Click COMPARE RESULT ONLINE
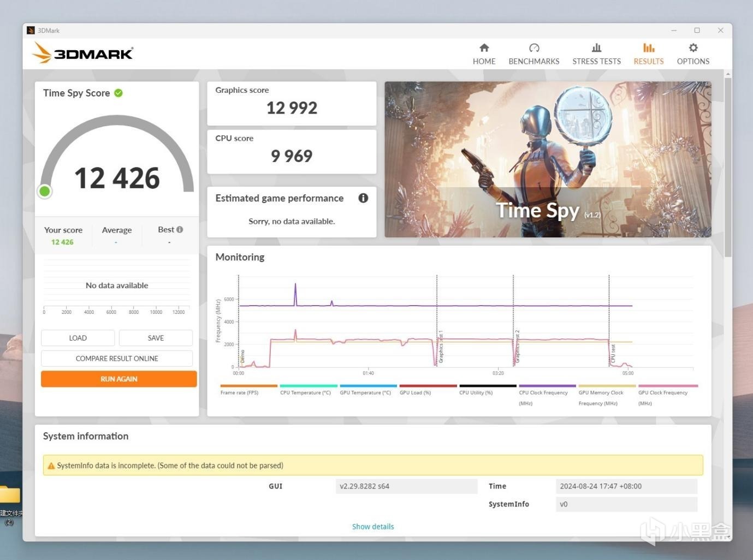The width and height of the screenshot is (753, 560). 117,359
